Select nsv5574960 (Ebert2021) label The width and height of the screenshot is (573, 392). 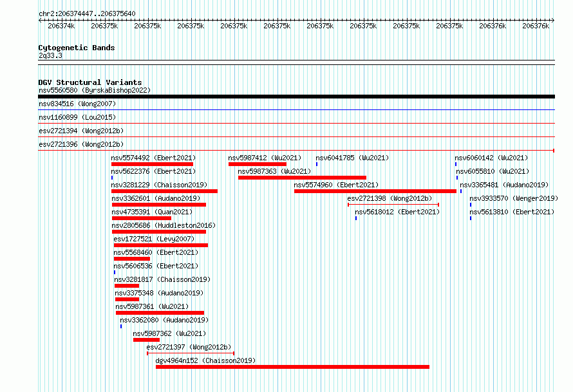336,185
